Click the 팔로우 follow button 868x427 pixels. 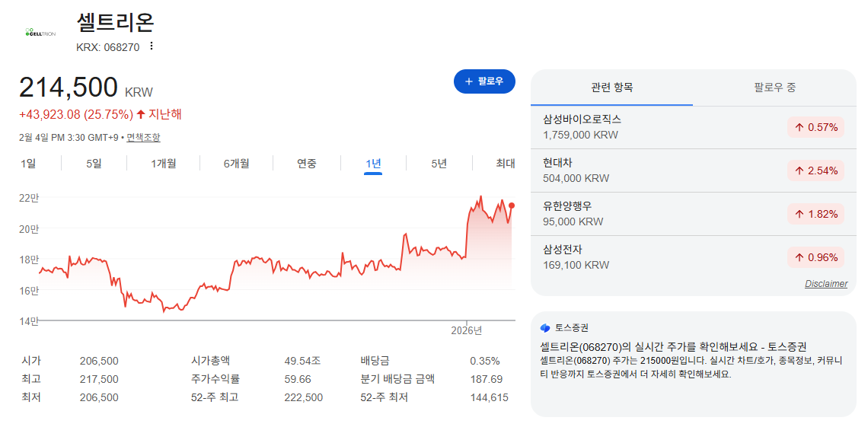click(484, 81)
